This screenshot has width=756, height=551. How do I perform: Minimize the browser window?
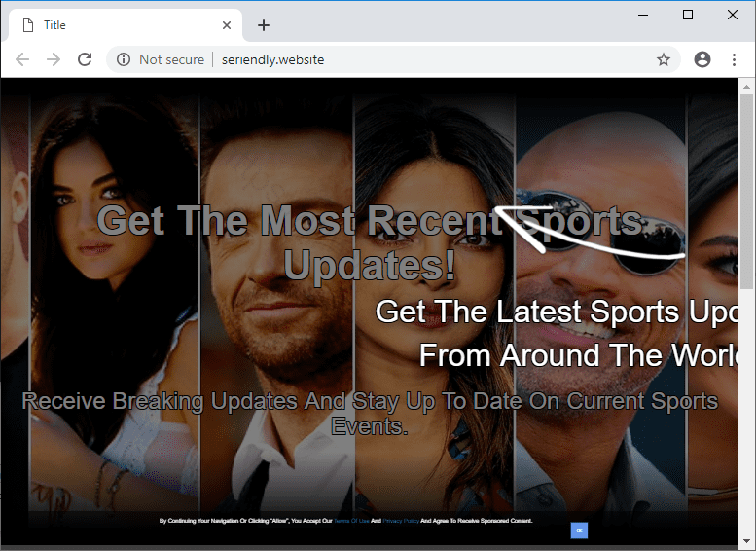coord(643,15)
